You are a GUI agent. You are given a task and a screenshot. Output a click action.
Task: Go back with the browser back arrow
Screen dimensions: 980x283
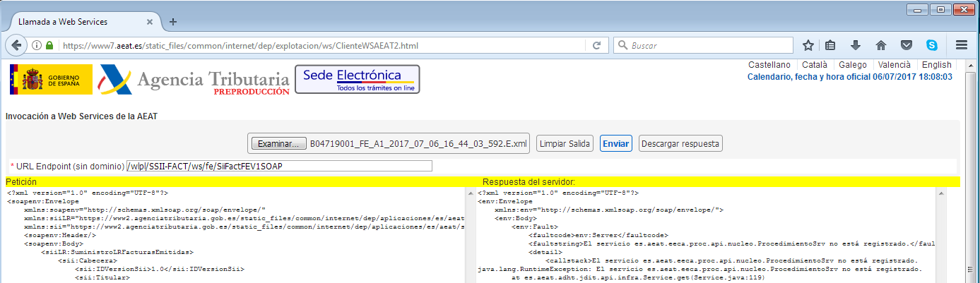coord(17,44)
